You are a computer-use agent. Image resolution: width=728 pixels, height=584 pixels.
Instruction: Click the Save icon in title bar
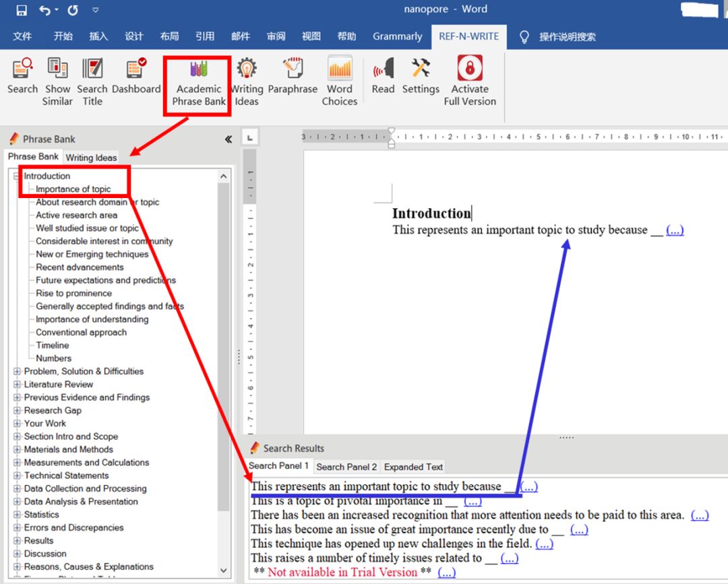[22, 9]
